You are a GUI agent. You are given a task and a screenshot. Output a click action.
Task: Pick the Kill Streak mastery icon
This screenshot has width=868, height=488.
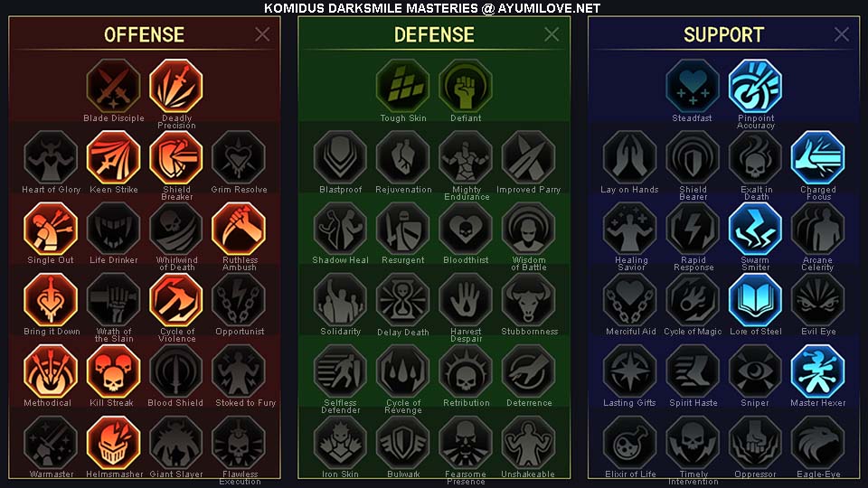114,371
